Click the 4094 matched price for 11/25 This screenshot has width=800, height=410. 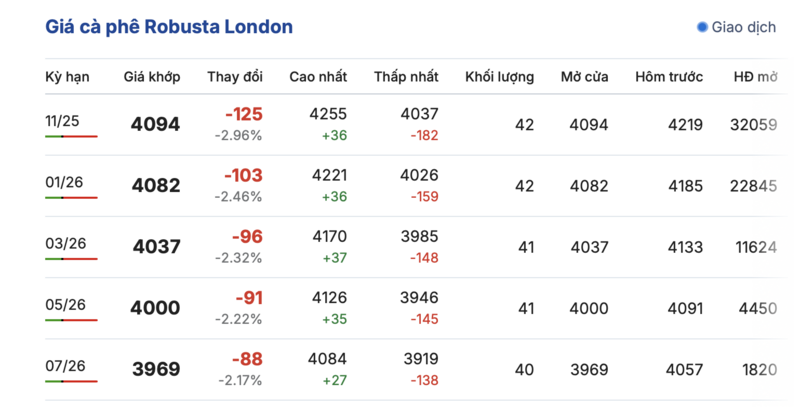click(155, 125)
